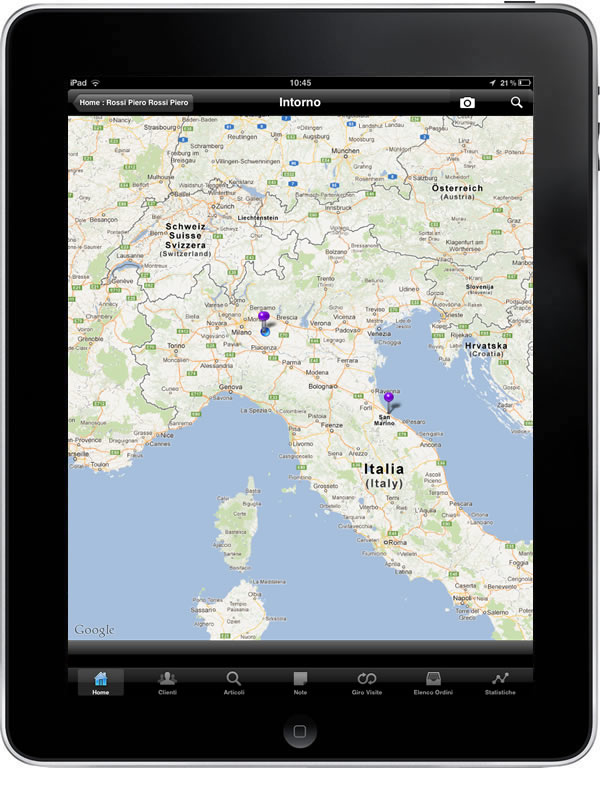Screen dimensions: 600x800
Task: Tap the Wi-Fi status icon
Action: tap(95, 83)
